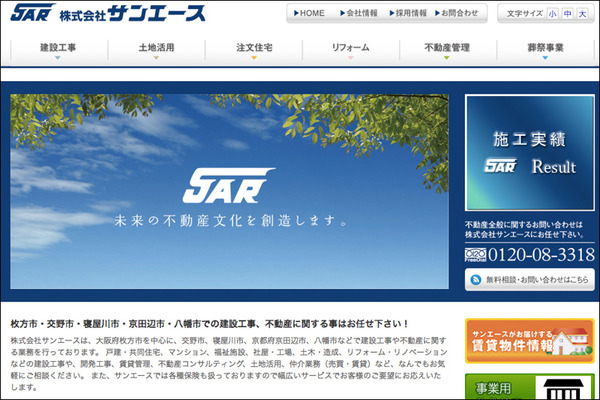Set font size to large (大)

coord(583,14)
